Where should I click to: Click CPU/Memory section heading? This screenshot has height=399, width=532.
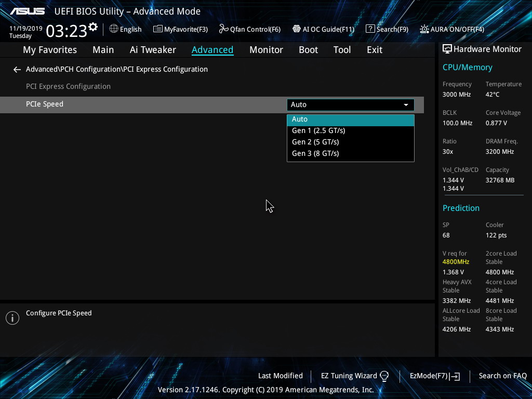tap(467, 68)
